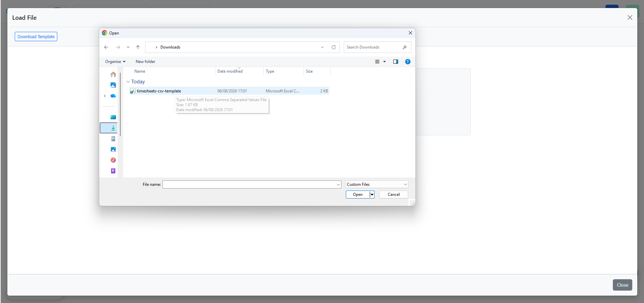The height and width of the screenshot is (303, 644).
Task: Open the Gallery location in sidebar
Action: pos(113,85)
